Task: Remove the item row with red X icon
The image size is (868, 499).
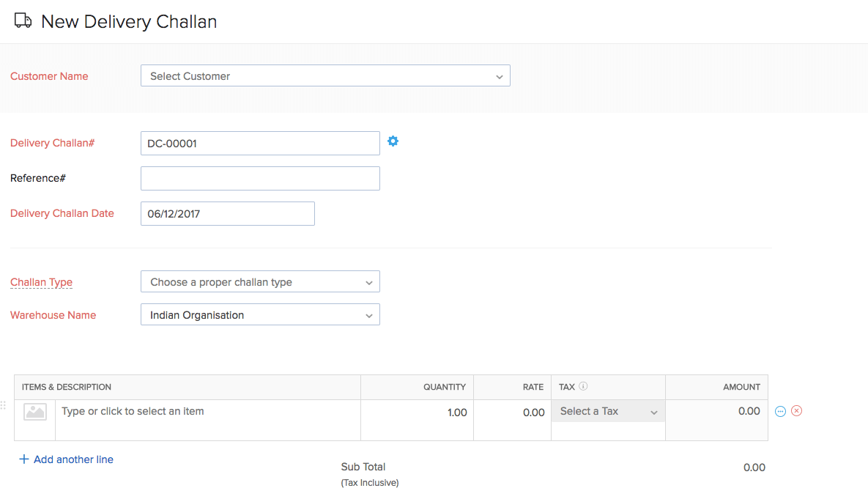Action: [x=797, y=411]
